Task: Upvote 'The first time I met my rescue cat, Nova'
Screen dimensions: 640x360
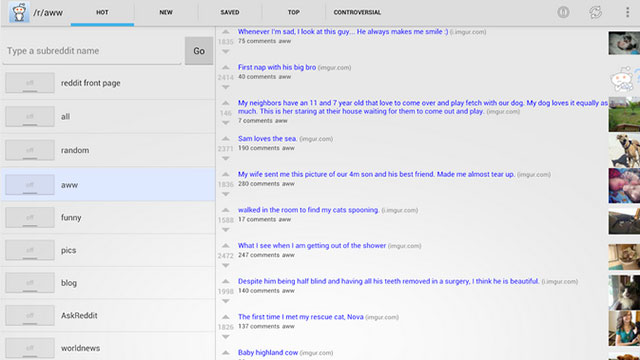Action: [x=226, y=317]
